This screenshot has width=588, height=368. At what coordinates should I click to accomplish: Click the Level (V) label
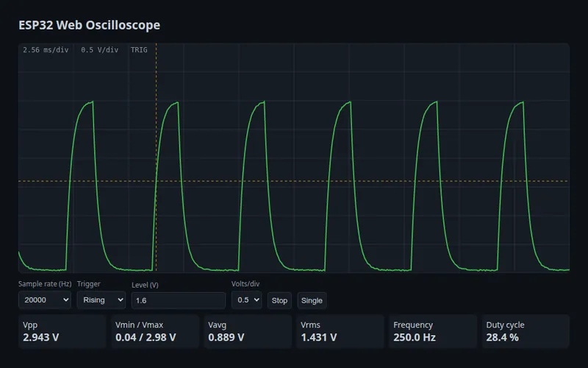pyautogui.click(x=145, y=285)
